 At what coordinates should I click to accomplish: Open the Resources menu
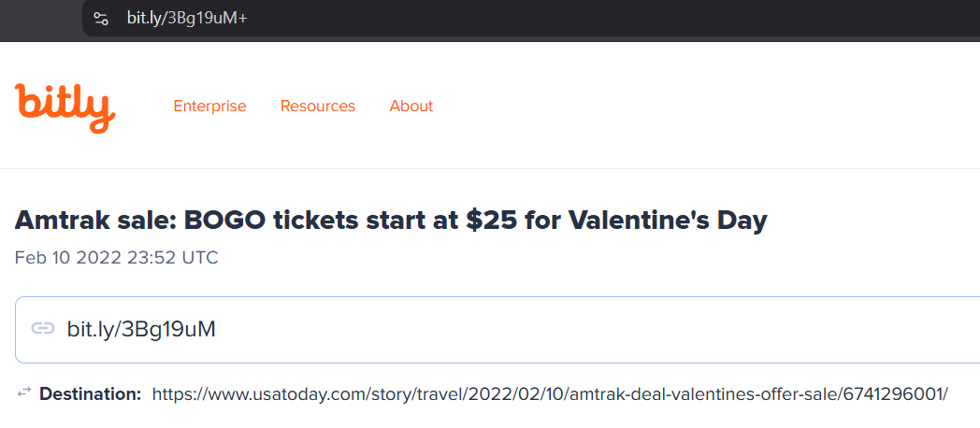[x=318, y=107]
